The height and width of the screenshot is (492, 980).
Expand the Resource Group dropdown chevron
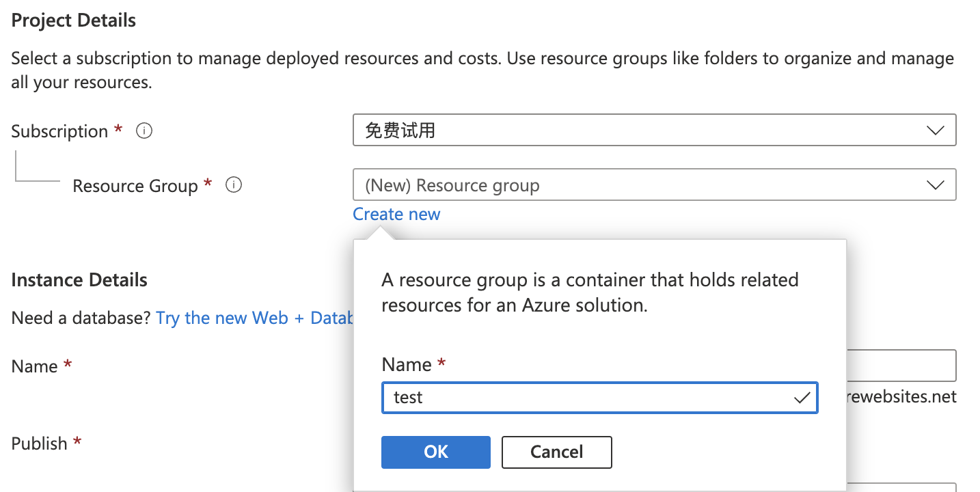pyautogui.click(x=935, y=185)
